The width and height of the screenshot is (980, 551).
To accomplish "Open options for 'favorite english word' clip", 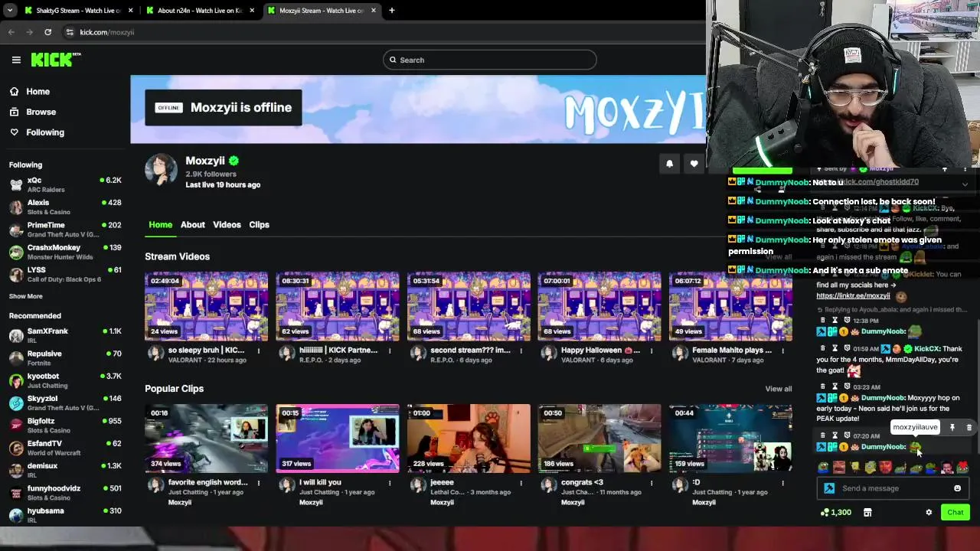I will tap(259, 483).
